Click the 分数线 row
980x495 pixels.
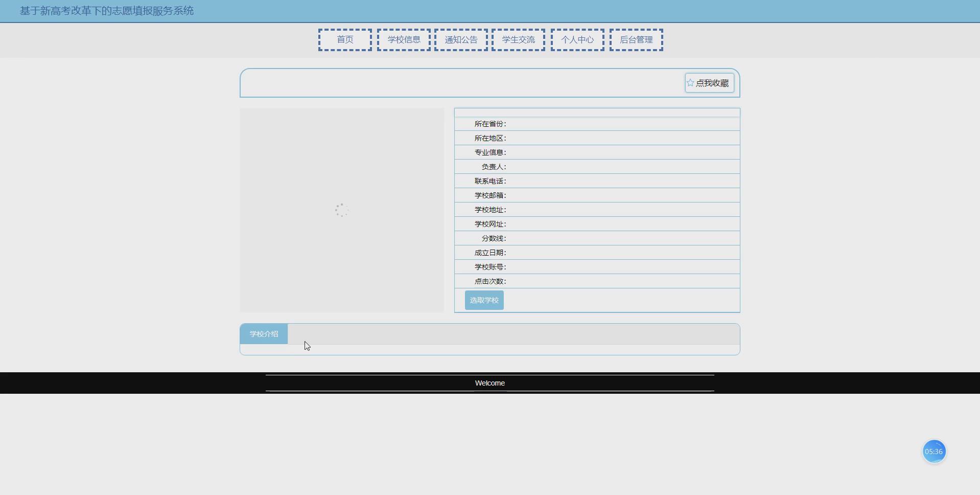click(597, 238)
